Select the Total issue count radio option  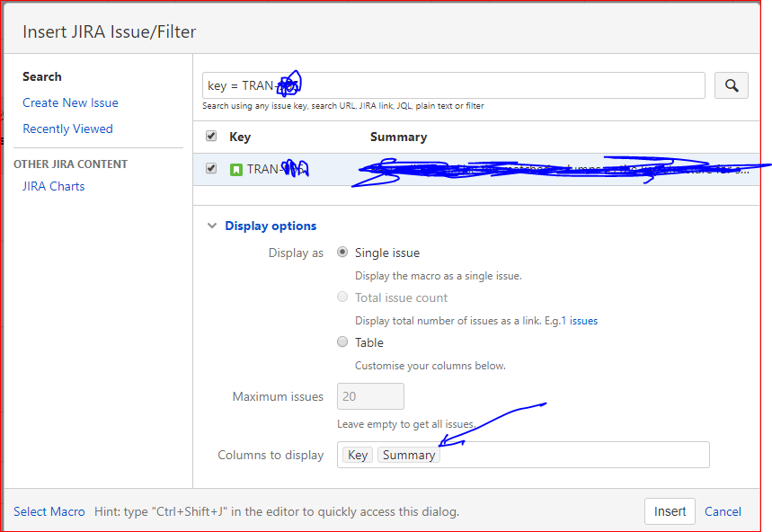342,297
